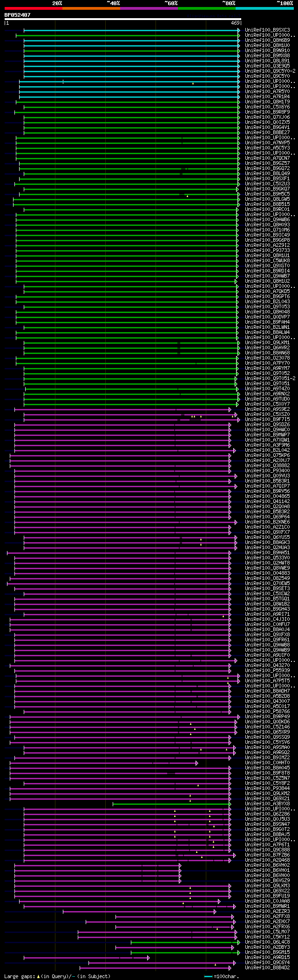Select label UniRef100_C0JAA8
Screen dimensions: 298x980
tap(267, 901)
